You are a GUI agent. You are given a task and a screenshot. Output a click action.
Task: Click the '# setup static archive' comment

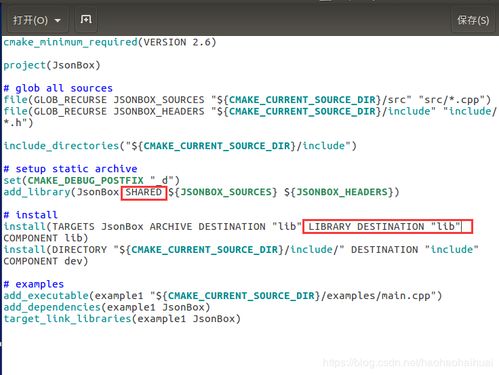(70, 169)
